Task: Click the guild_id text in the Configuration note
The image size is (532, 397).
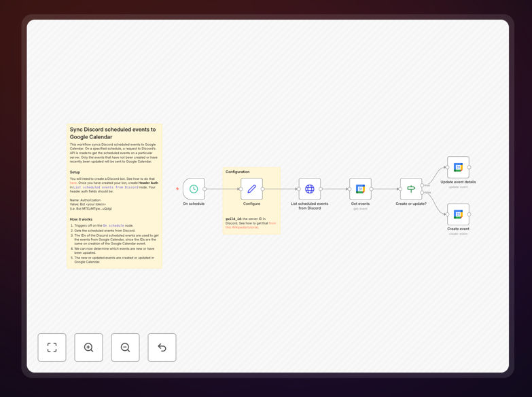Action: 234,219
